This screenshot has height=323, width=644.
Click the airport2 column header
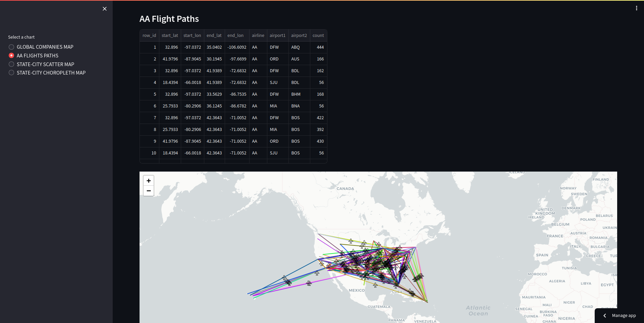(x=299, y=36)
